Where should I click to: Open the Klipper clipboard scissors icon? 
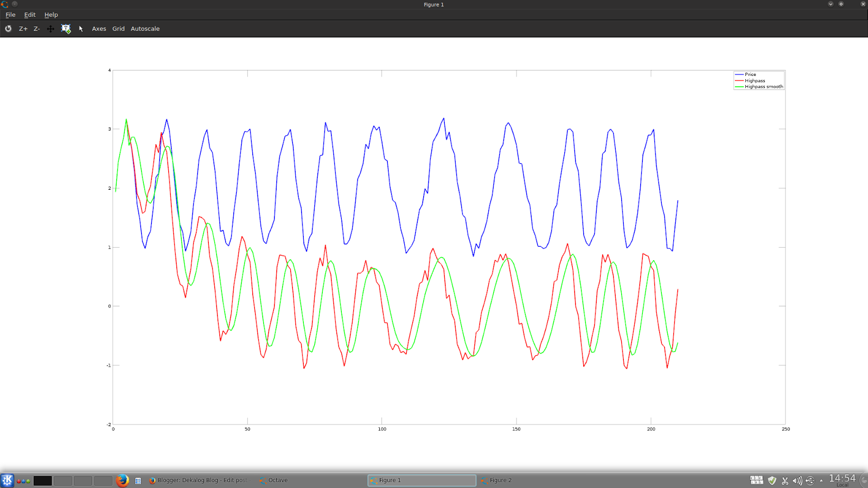coord(784,480)
